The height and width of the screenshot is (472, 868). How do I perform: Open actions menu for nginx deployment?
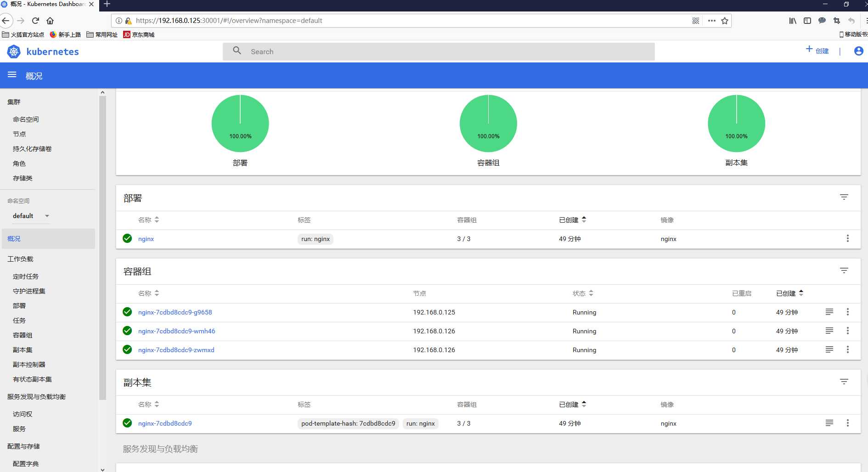tap(847, 238)
